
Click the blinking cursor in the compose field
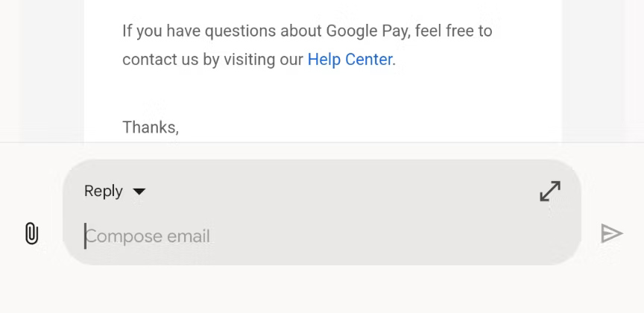[x=85, y=236]
